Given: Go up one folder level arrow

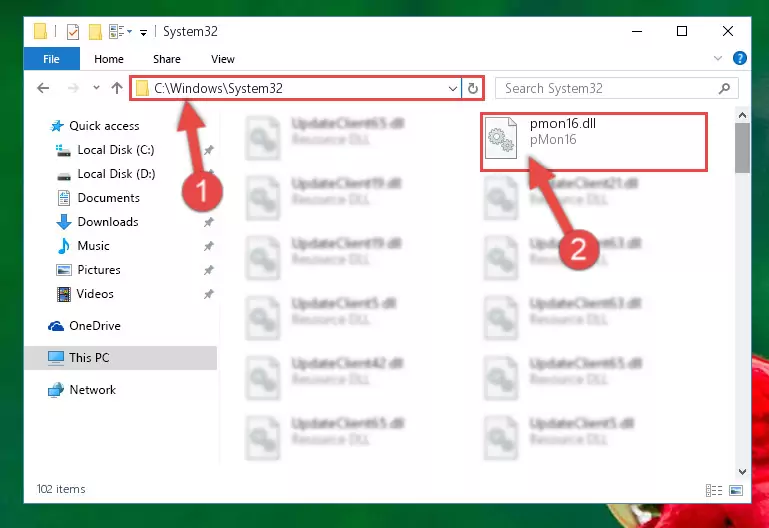Looking at the screenshot, I should point(117,88).
